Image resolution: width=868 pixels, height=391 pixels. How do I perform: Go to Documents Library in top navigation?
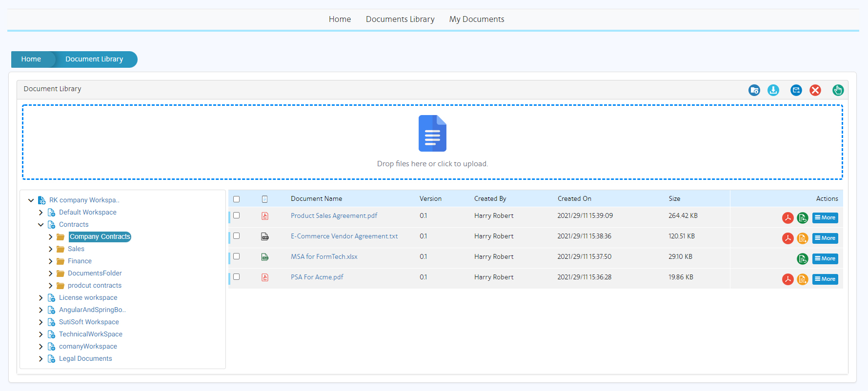click(400, 20)
